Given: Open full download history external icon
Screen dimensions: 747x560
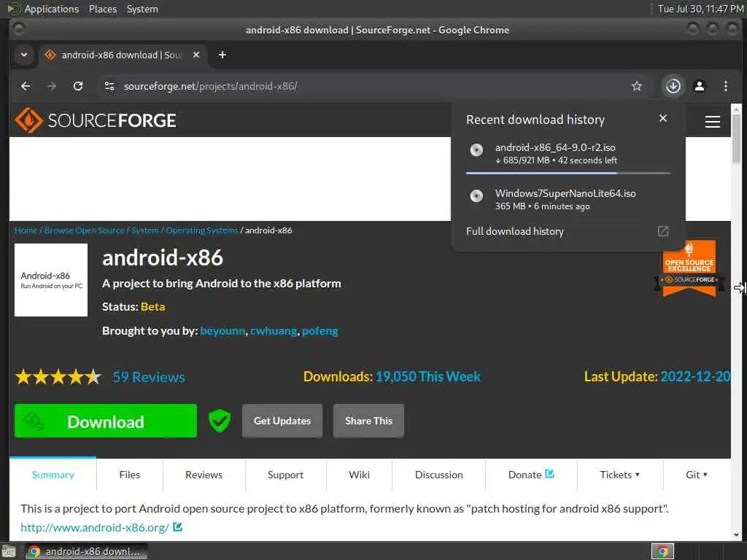Looking at the screenshot, I should [x=662, y=231].
